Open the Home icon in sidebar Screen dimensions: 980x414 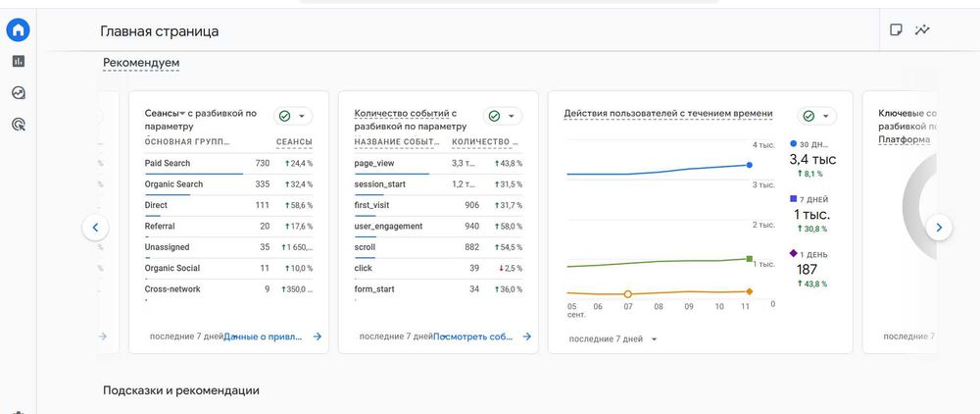(x=18, y=29)
